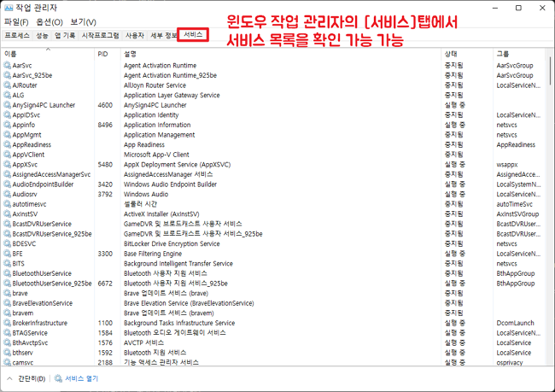This screenshot has height=392, width=555.
Task: Select the AppReadiness service name
Action: [32, 144]
